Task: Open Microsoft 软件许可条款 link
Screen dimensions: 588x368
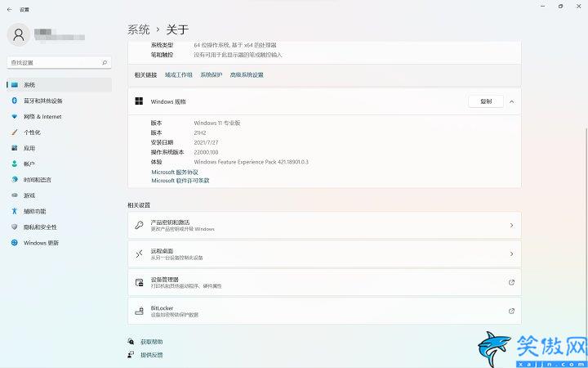Action: click(x=180, y=180)
